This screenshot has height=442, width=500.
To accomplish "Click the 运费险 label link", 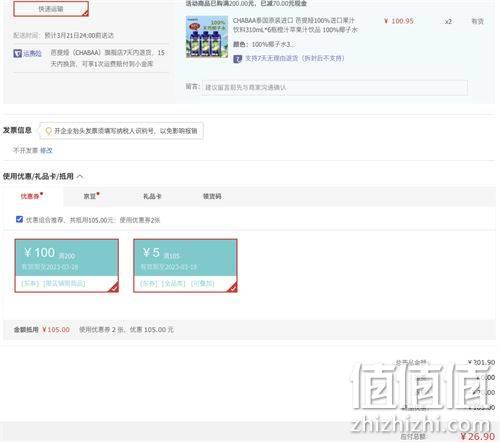I will tap(32, 53).
